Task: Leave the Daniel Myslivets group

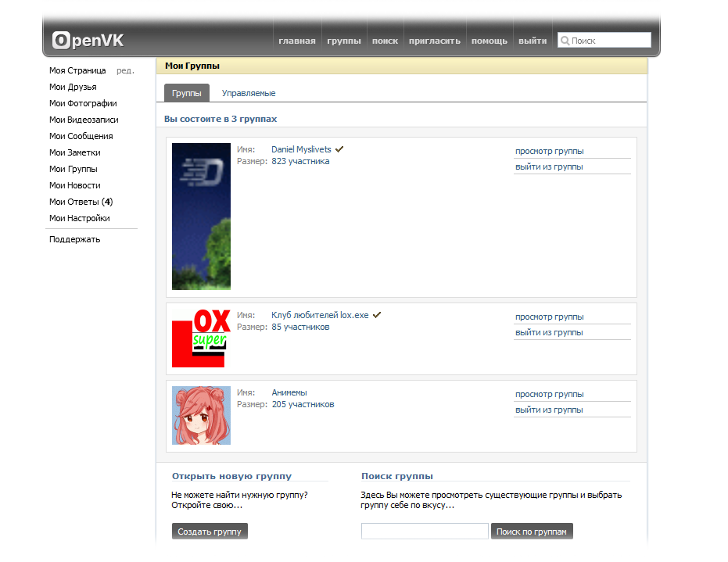Action: click(549, 166)
